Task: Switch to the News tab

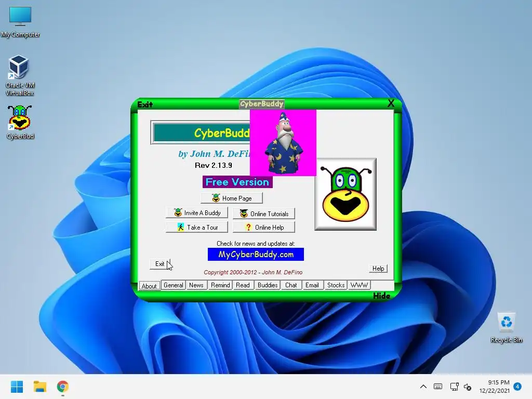Action: pos(196,285)
